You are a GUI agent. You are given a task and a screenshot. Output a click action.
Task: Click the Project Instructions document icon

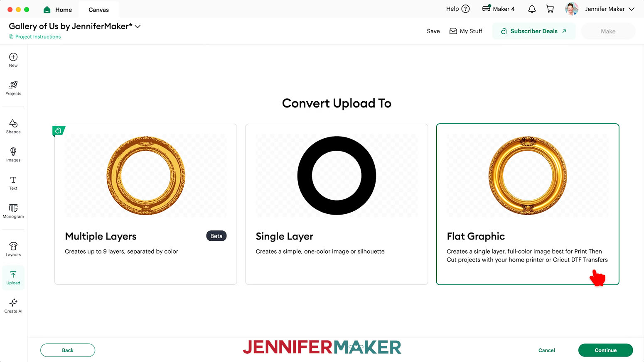(x=11, y=37)
